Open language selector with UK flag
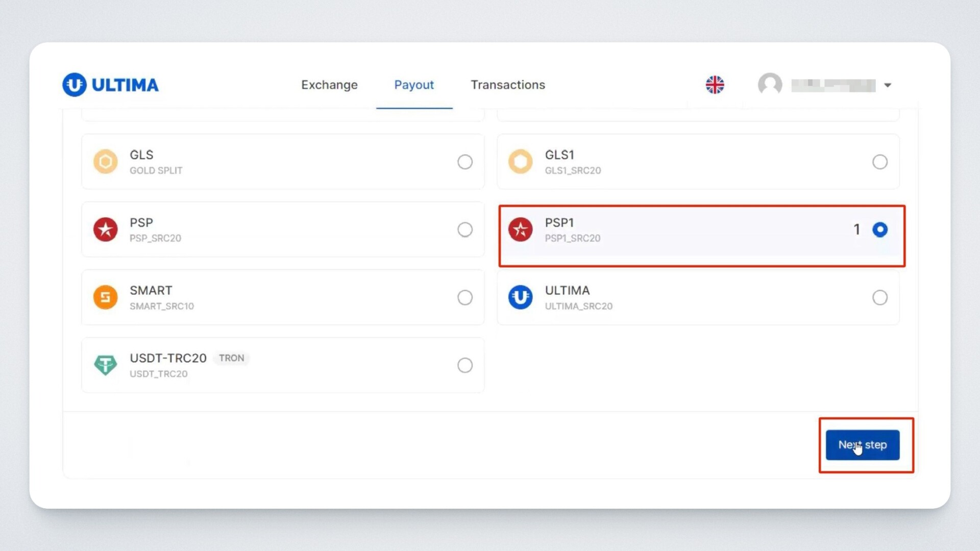Viewport: 980px width, 551px height. tap(715, 85)
